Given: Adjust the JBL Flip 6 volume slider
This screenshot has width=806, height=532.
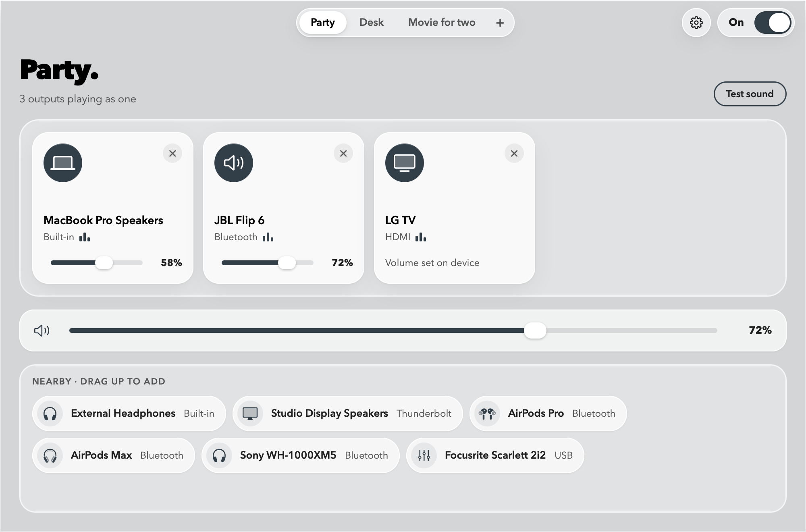Looking at the screenshot, I should 268,263.
